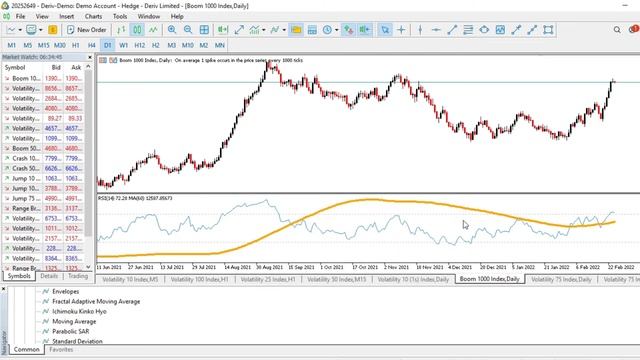Select the Jump 75 symbol row
The width and height of the screenshot is (640, 360).
point(43,198)
